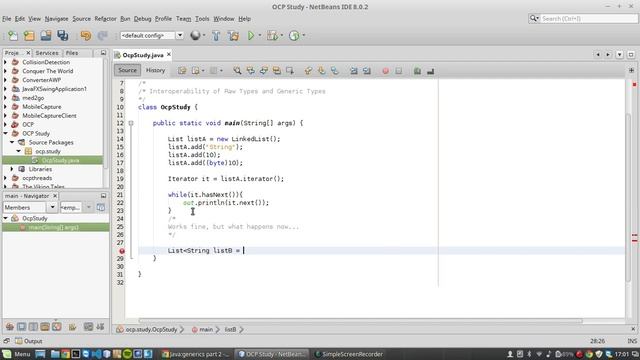
Task: Click the editor horizontal scrollbar
Action: tap(361, 320)
